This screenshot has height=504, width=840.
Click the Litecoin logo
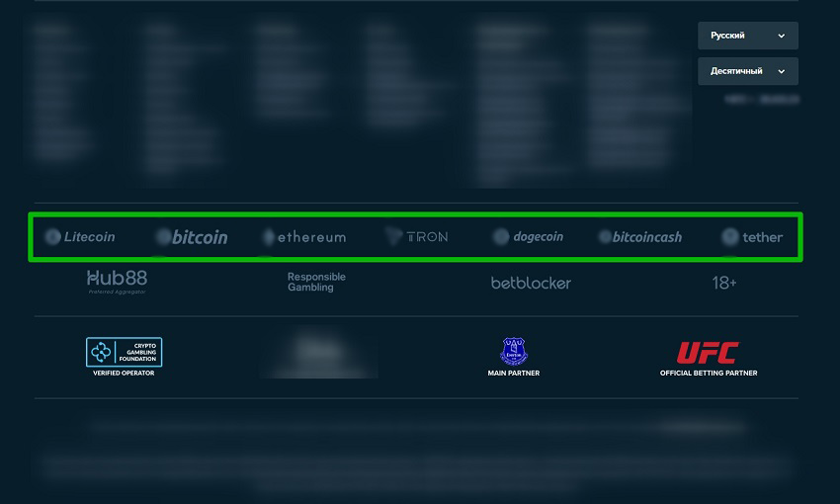point(80,237)
